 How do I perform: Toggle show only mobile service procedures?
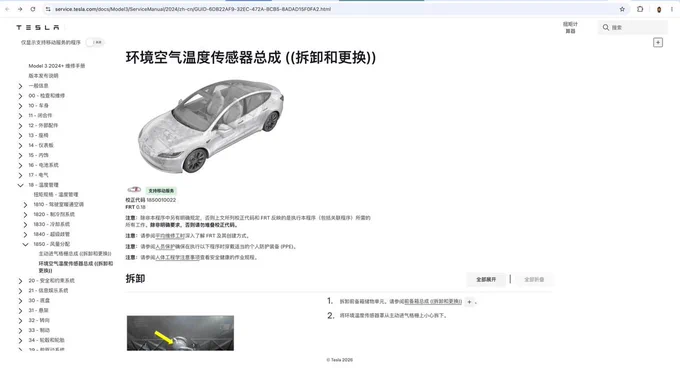click(95, 42)
